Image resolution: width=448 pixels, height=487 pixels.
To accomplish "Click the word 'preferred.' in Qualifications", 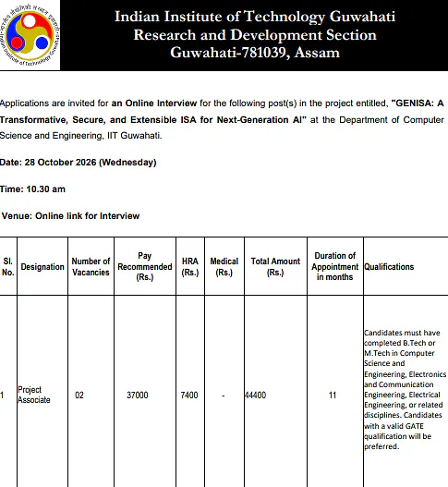I will pyautogui.click(x=381, y=446).
